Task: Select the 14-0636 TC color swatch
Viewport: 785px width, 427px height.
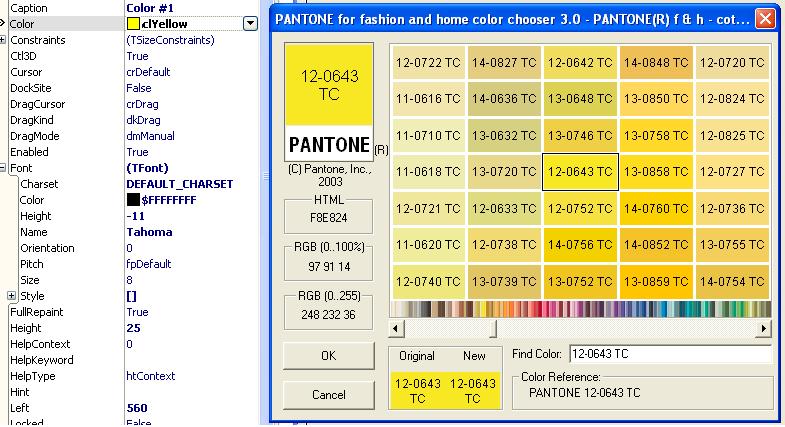Action: tap(504, 99)
